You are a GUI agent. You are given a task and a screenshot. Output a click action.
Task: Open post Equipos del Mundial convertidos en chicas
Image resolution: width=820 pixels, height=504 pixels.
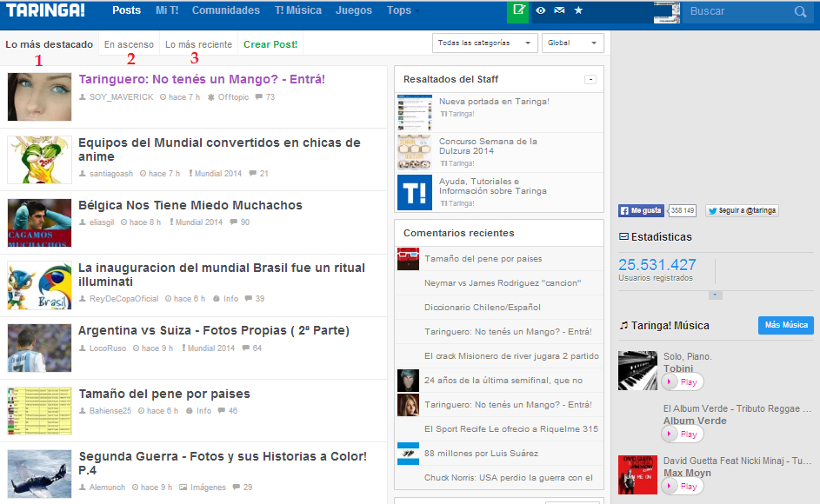tap(219, 149)
